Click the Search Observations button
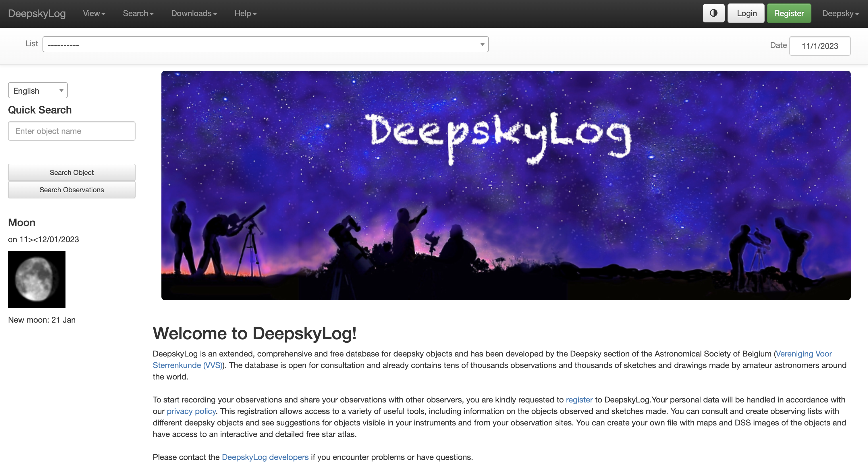The height and width of the screenshot is (474, 868). click(72, 190)
